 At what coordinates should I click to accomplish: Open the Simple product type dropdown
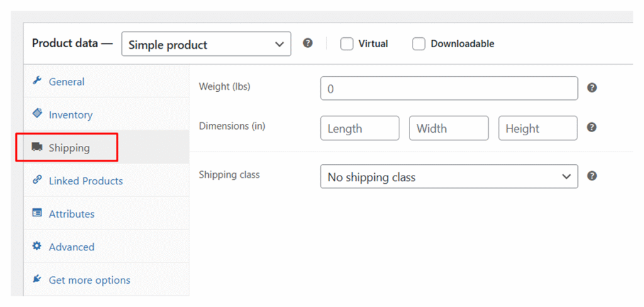tap(206, 44)
